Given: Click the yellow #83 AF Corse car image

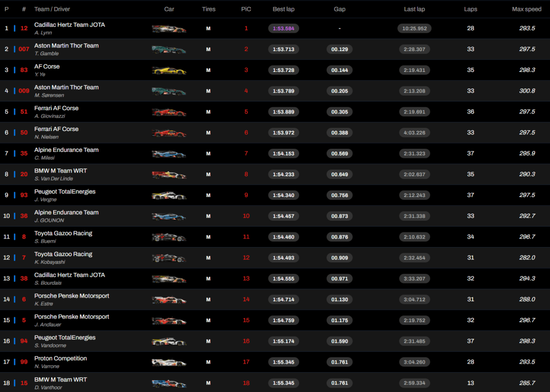Looking at the screenshot, I should 169,70.
